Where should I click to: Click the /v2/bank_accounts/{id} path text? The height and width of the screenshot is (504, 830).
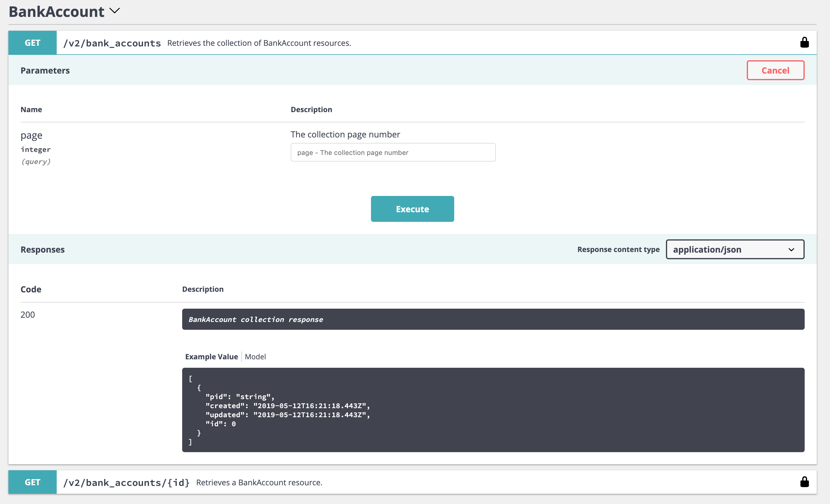[126, 483]
